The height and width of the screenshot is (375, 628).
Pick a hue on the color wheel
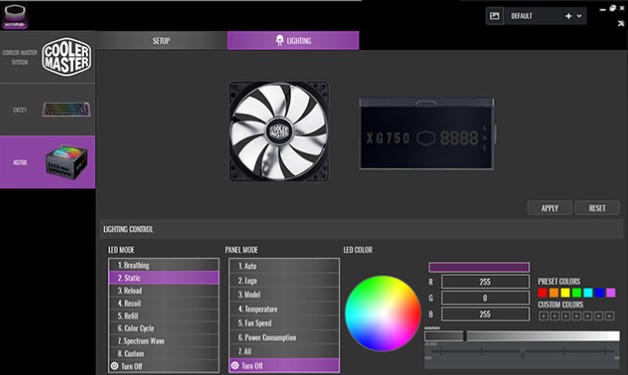click(382, 313)
